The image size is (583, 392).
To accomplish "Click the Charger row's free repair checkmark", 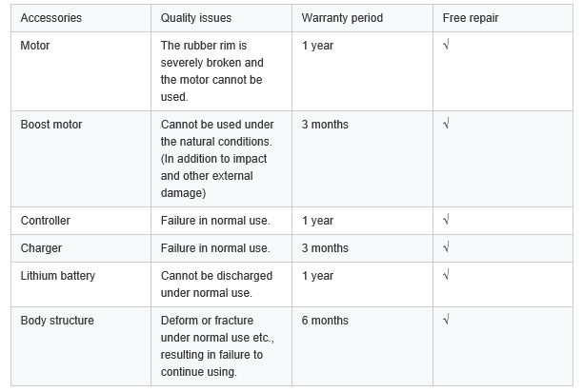I will tap(446, 248).
